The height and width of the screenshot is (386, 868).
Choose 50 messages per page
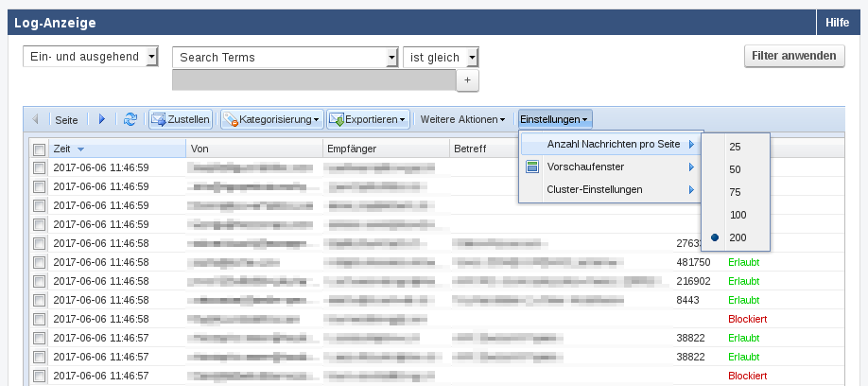point(736,169)
